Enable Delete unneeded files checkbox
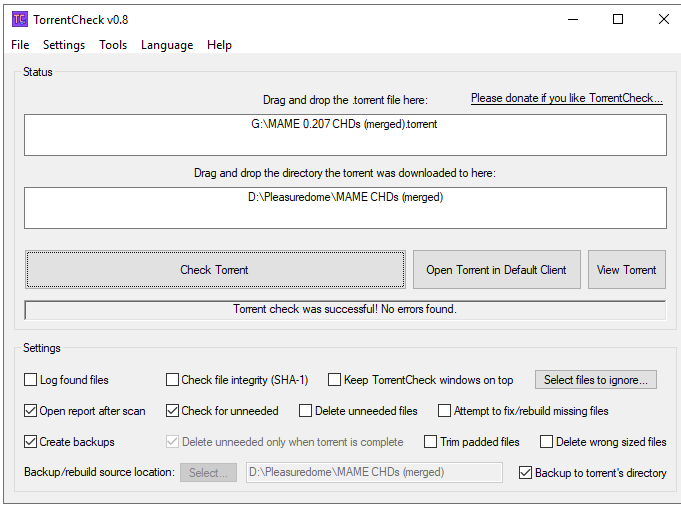681x505 pixels. pyautogui.click(x=305, y=411)
